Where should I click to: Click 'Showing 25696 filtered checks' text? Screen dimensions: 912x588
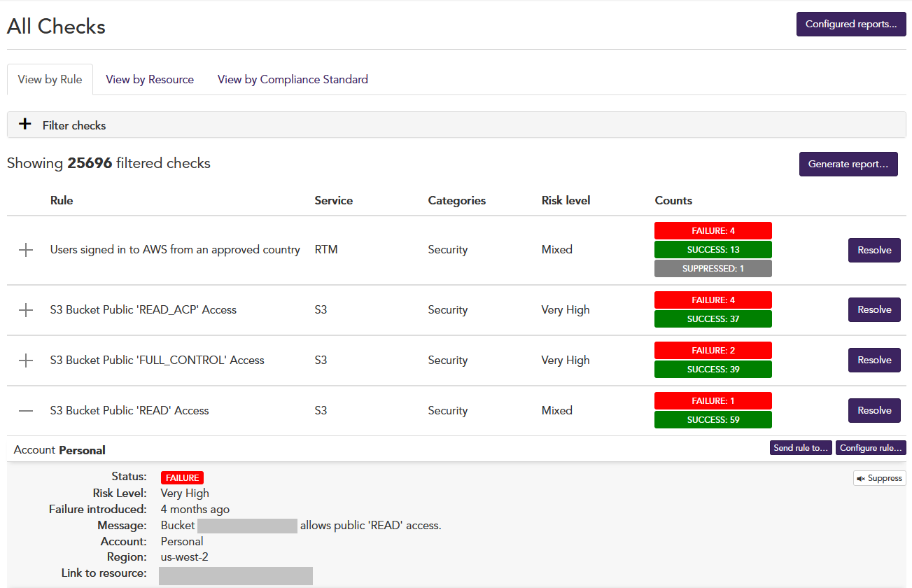[x=108, y=163]
